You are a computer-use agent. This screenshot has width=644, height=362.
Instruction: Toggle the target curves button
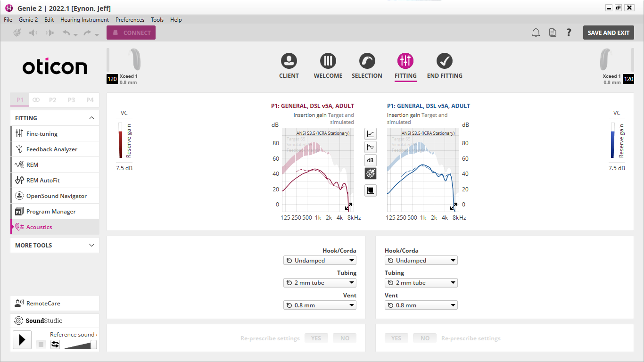(371, 173)
